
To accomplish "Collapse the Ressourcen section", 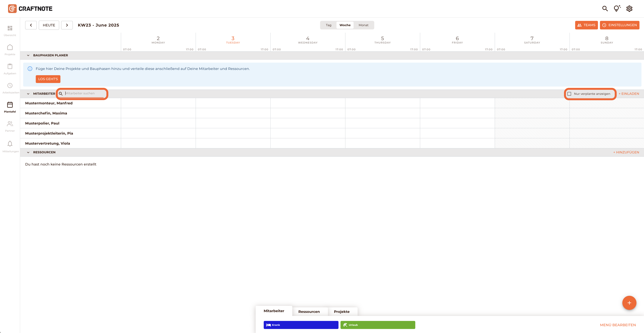I will (x=28, y=152).
